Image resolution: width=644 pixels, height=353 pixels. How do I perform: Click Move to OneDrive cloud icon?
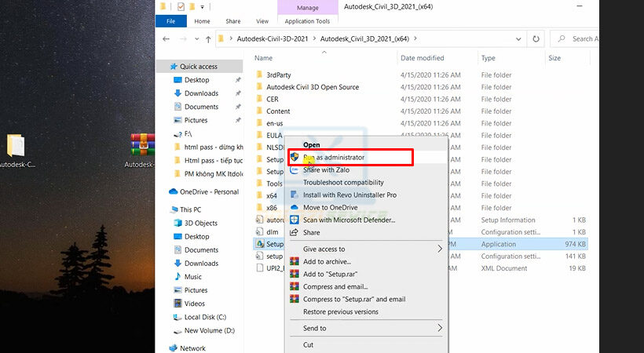coord(295,208)
